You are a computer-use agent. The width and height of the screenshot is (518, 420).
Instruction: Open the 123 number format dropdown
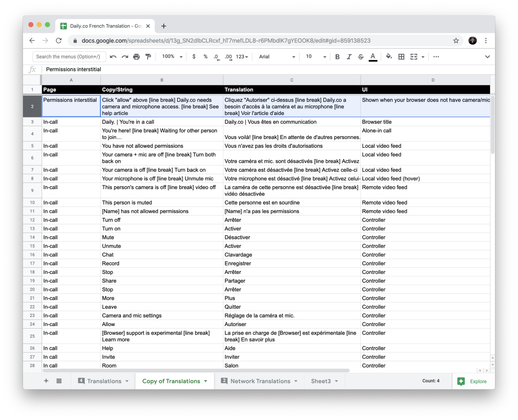(242, 57)
